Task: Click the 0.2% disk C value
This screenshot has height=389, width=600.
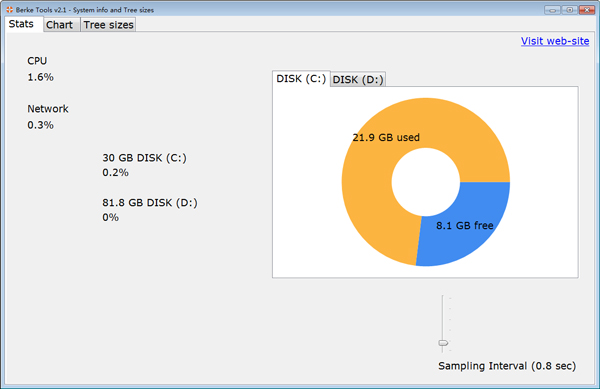Action: [115, 173]
